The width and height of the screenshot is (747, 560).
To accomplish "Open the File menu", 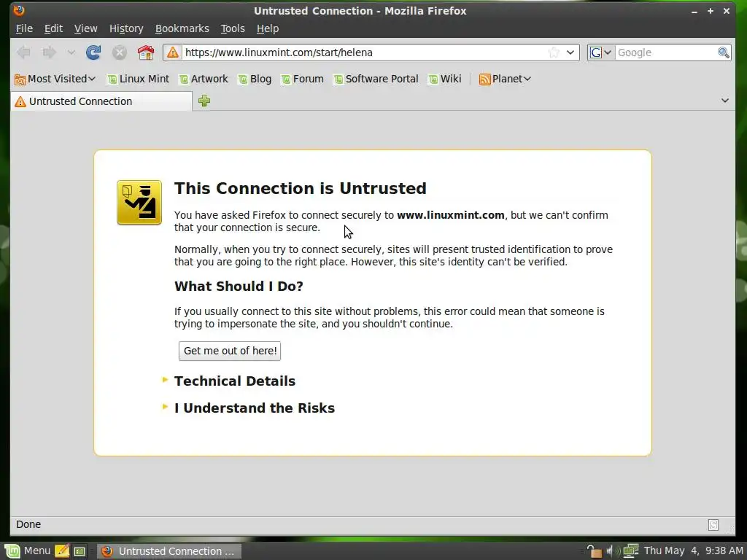I will [x=24, y=28].
